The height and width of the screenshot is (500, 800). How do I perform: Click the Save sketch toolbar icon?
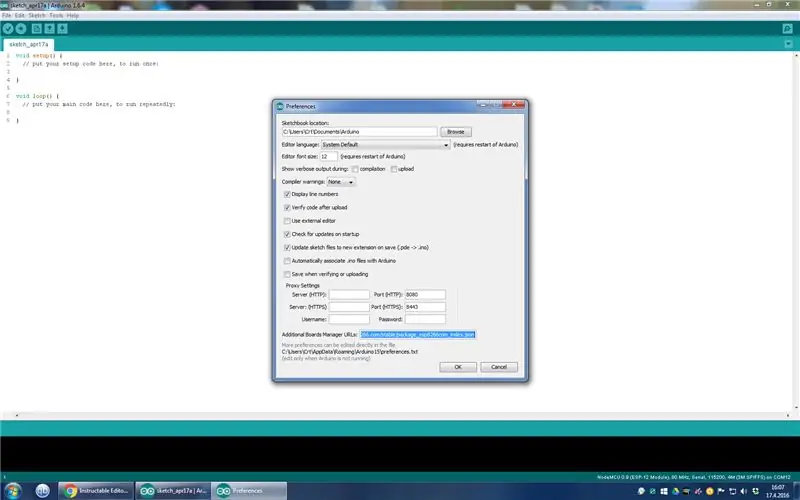pyautogui.click(x=62, y=28)
